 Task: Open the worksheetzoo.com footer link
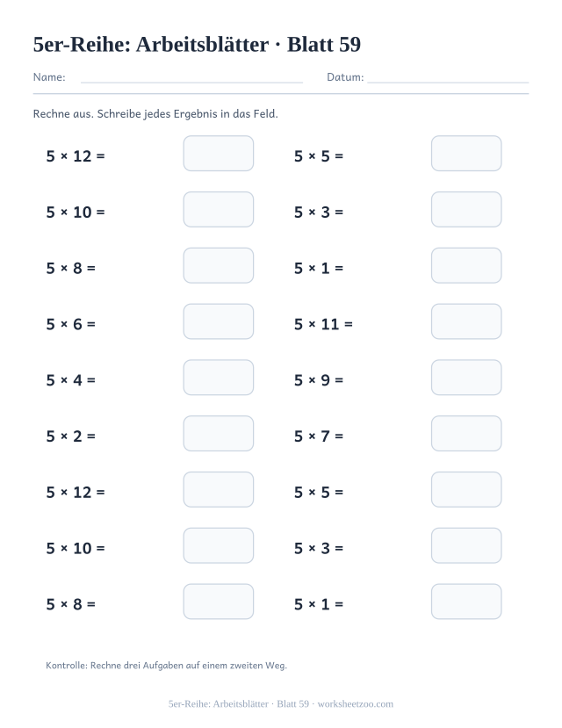(355, 704)
